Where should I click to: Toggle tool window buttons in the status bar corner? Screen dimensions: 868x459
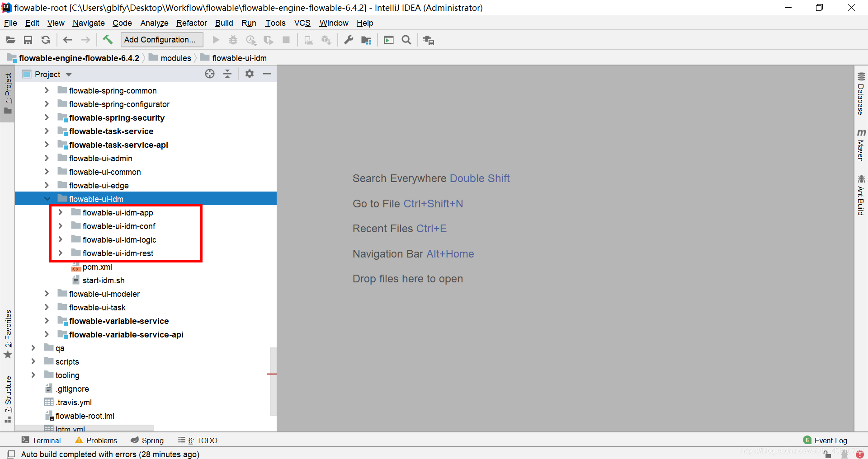[11, 454]
